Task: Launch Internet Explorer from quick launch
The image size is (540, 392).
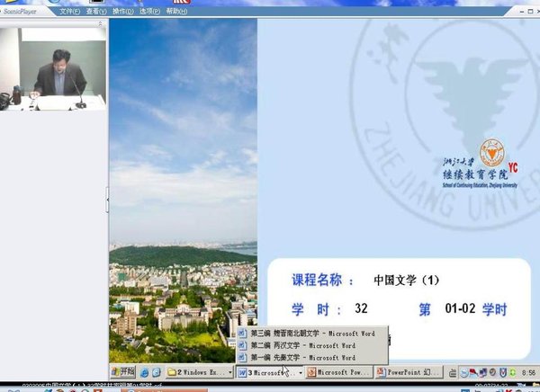Action: click(144, 371)
